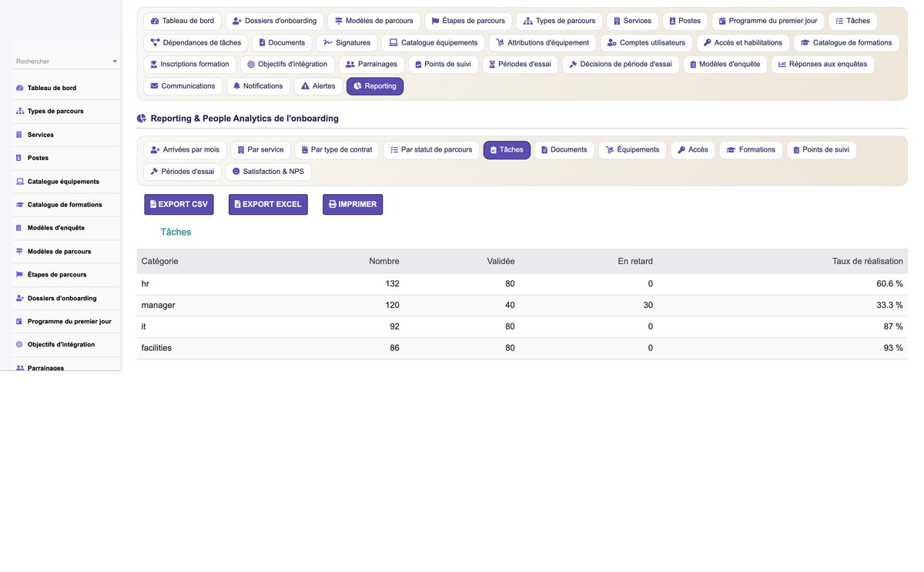Click the envelope icon on the Communications tab
924x572 pixels.
(x=154, y=86)
